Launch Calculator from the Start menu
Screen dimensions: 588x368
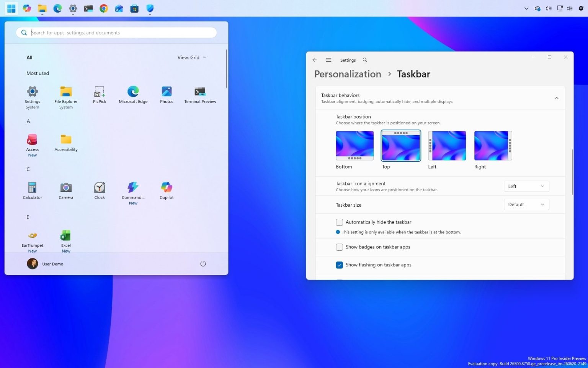click(x=33, y=191)
